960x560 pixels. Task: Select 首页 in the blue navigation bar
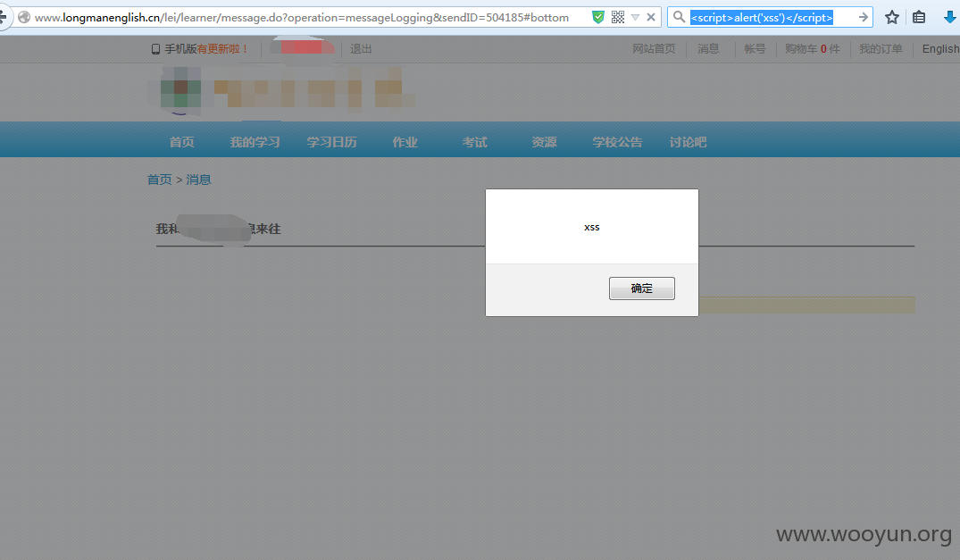tap(182, 142)
